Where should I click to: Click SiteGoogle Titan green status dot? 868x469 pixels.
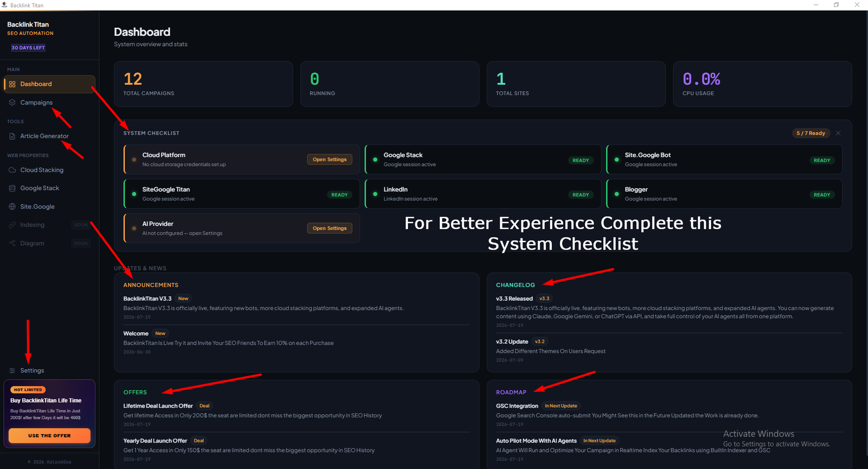[134, 194]
